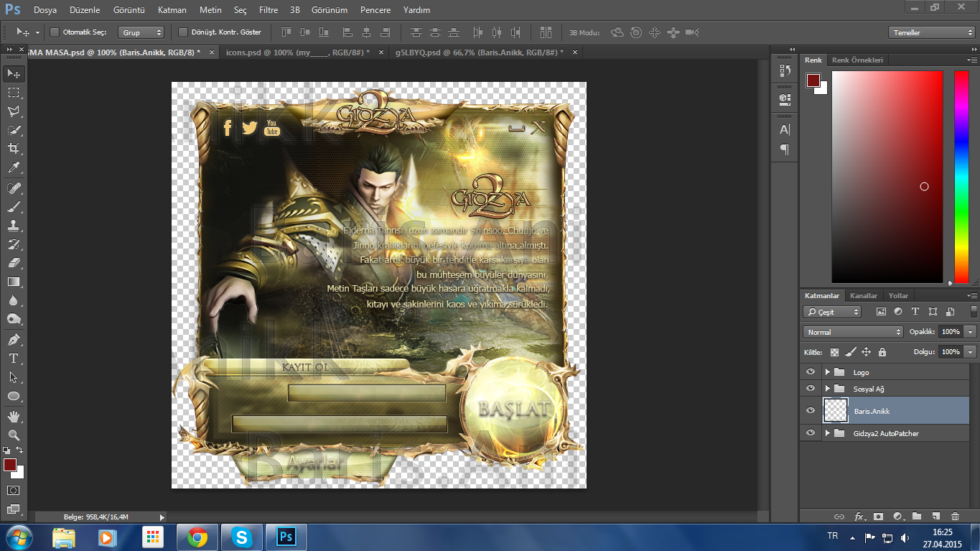Hide the Sosyal Ağ layer group
Image resolution: width=980 pixels, height=551 pixels.
tap(811, 389)
